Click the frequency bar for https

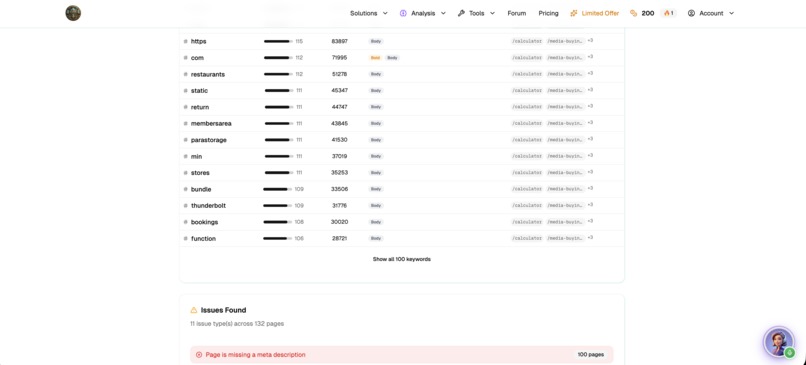pyautogui.click(x=278, y=41)
